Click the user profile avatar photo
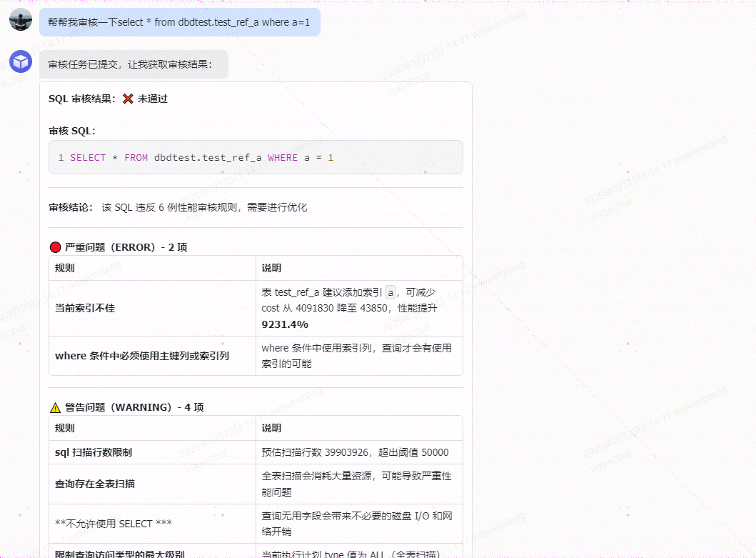Screen dimensions: 756x558 point(21,19)
